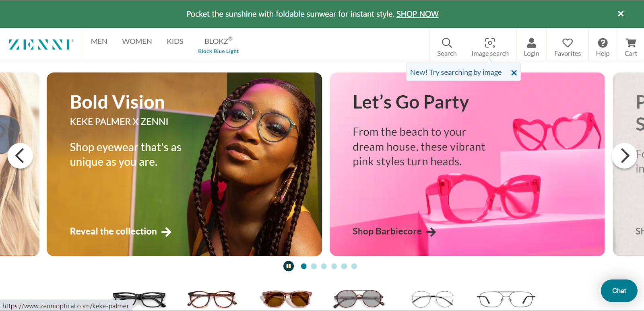The height and width of the screenshot is (311, 644).
Task: Select the second carousel indicator dot
Action: 314,266
